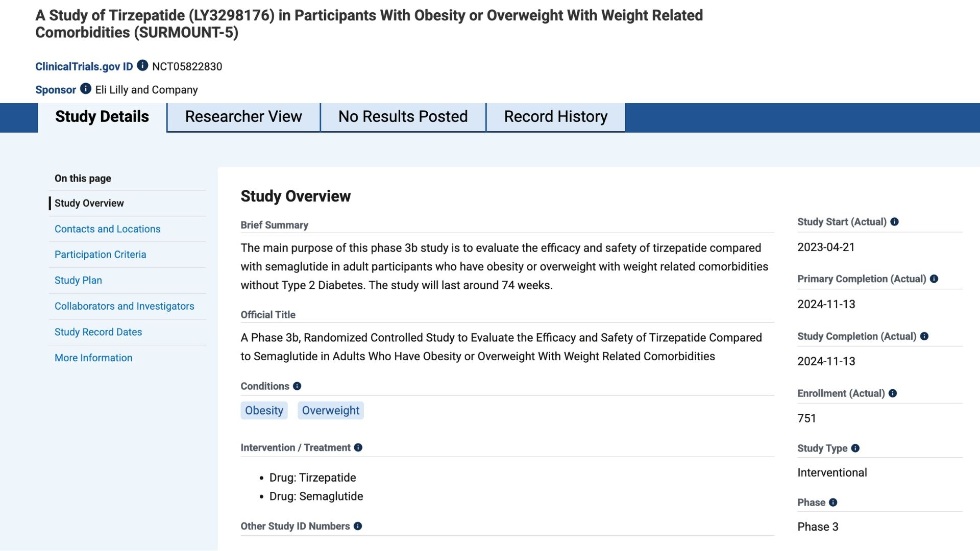The width and height of the screenshot is (980, 551).
Task: Show Enrollment (Actual) info tooltip icon
Action: tap(893, 393)
